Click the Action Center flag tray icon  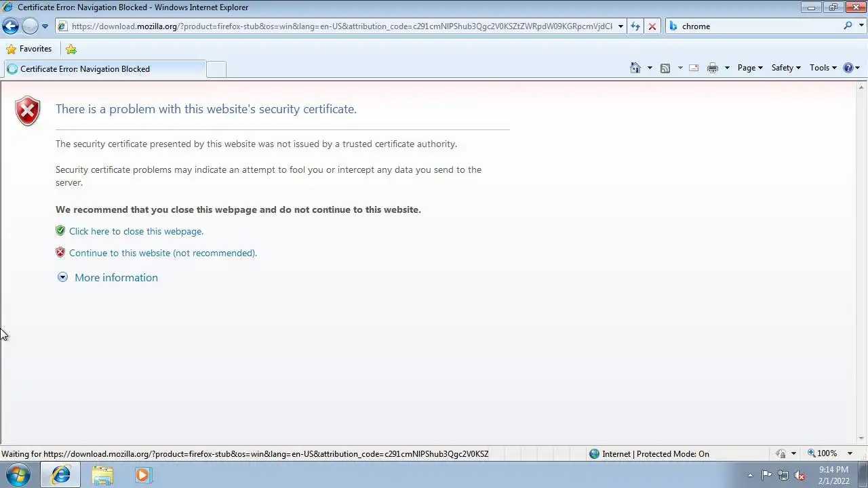(766, 475)
